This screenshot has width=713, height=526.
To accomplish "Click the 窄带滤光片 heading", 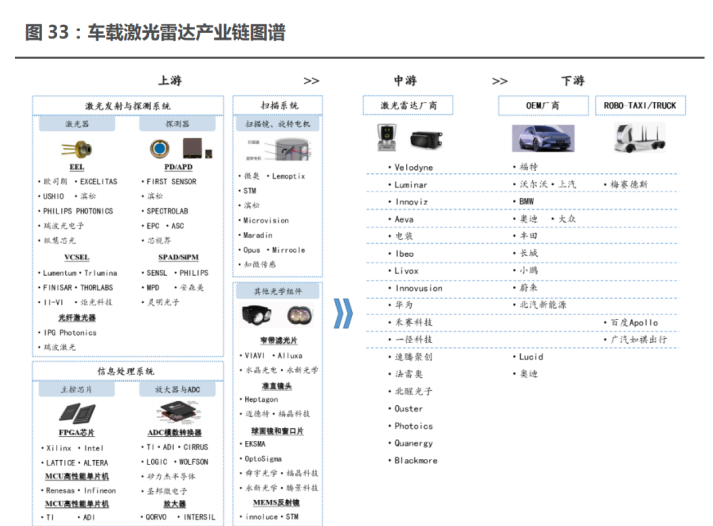I will [279, 340].
